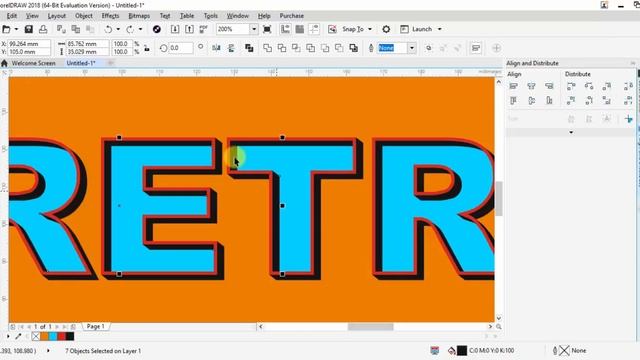The width and height of the screenshot is (640, 360).
Task: Open the Purchase menu
Action: pos(291,16)
